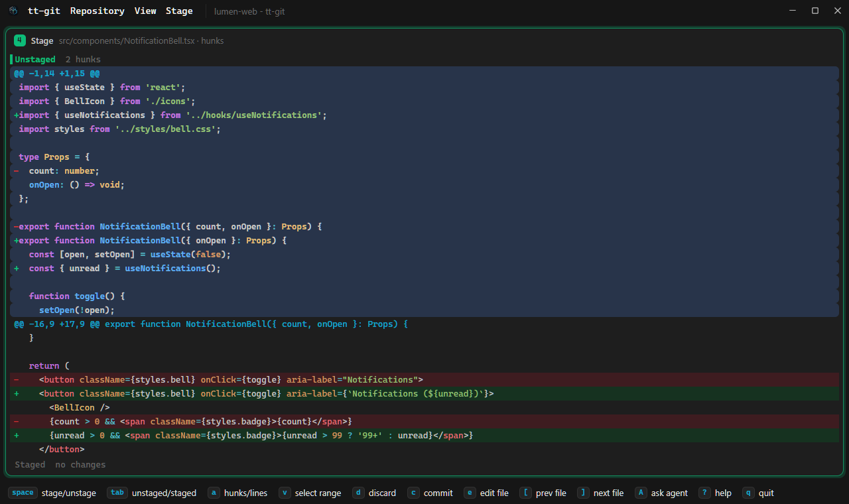Click the tt-git app logo icon
The image size is (849, 504).
[x=13, y=11]
